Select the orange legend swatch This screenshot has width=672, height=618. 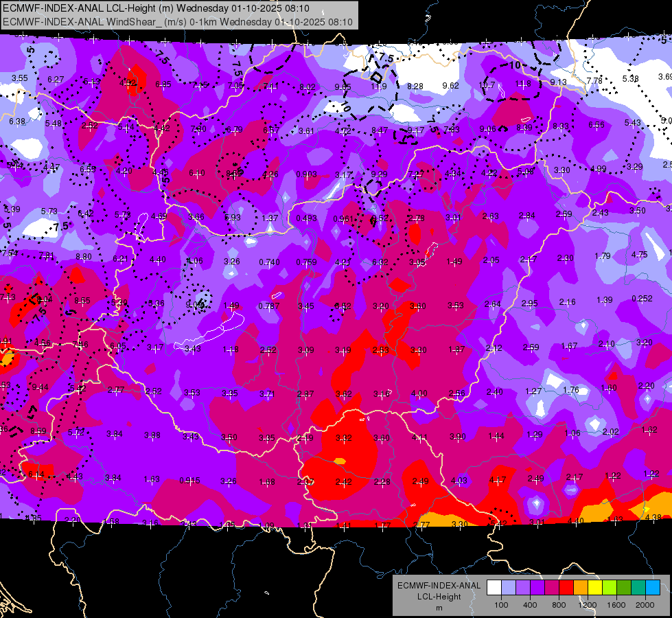581,587
